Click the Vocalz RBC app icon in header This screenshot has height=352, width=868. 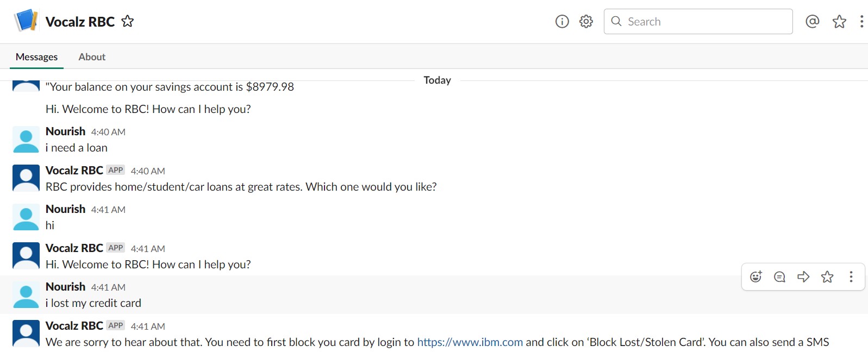point(26,21)
